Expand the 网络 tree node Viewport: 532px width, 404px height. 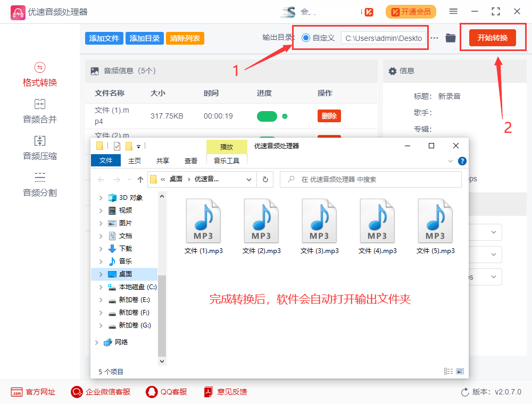97,342
